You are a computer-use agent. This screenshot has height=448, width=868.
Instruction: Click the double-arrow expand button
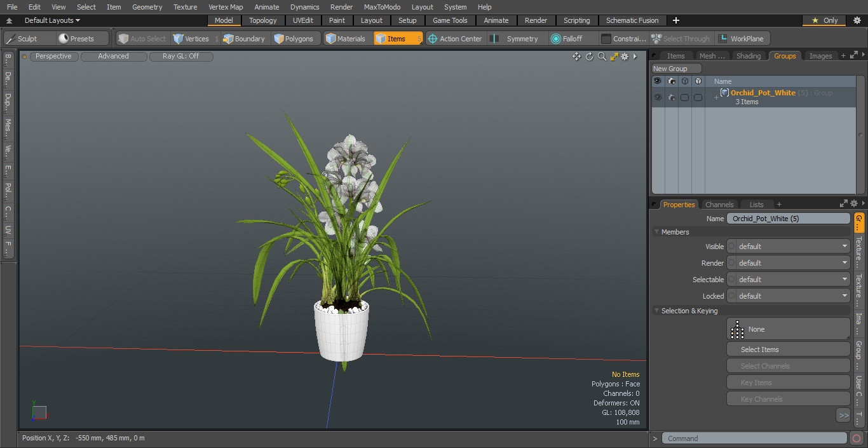point(843,415)
